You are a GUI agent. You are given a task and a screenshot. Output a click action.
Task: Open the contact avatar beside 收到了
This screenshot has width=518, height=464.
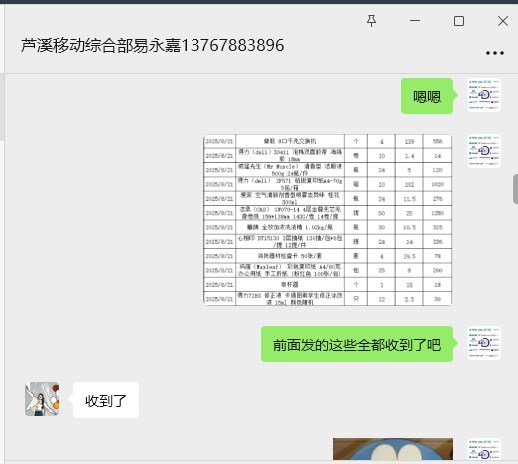click(x=42, y=399)
